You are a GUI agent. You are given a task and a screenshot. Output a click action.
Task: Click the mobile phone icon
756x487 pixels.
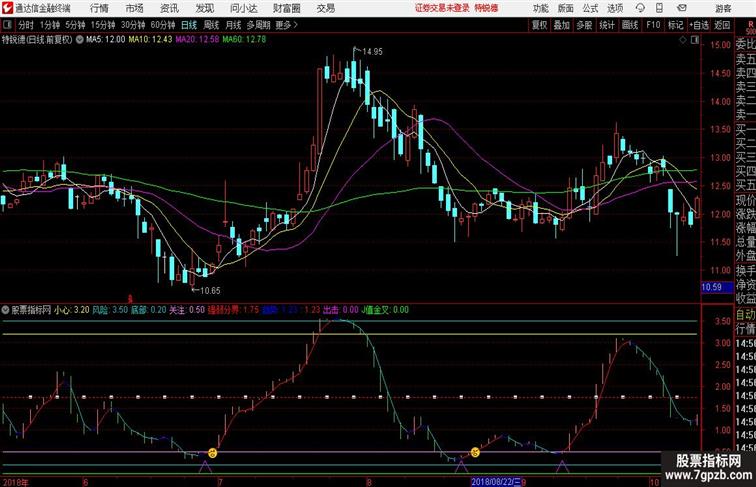click(x=660, y=8)
